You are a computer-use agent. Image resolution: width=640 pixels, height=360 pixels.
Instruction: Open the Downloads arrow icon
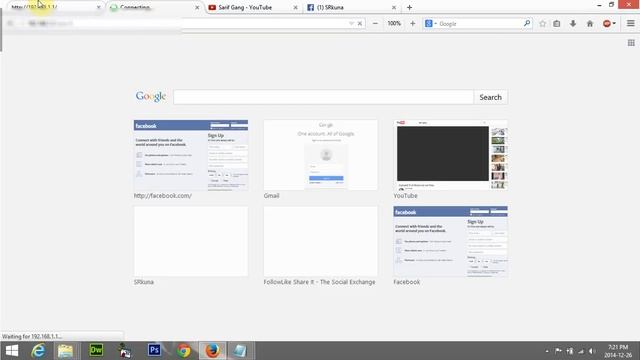click(573, 24)
